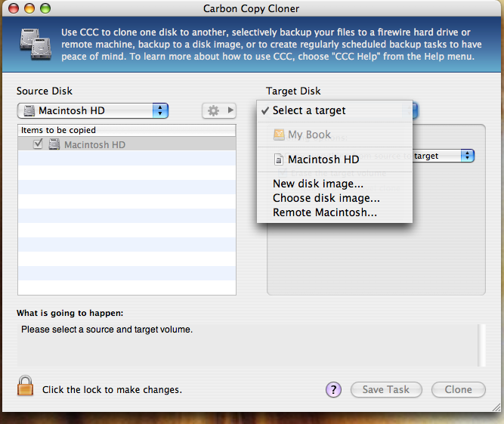
Task: Click the My Book drive icon in menu
Action: 279,135
